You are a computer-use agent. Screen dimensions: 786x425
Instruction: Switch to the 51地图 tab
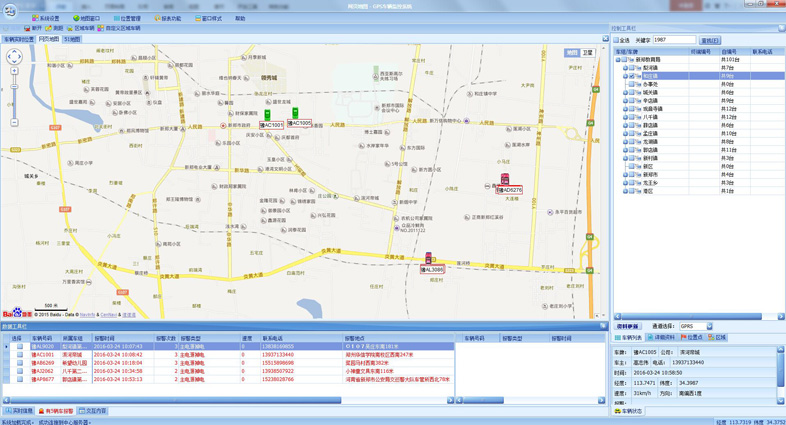coord(72,40)
